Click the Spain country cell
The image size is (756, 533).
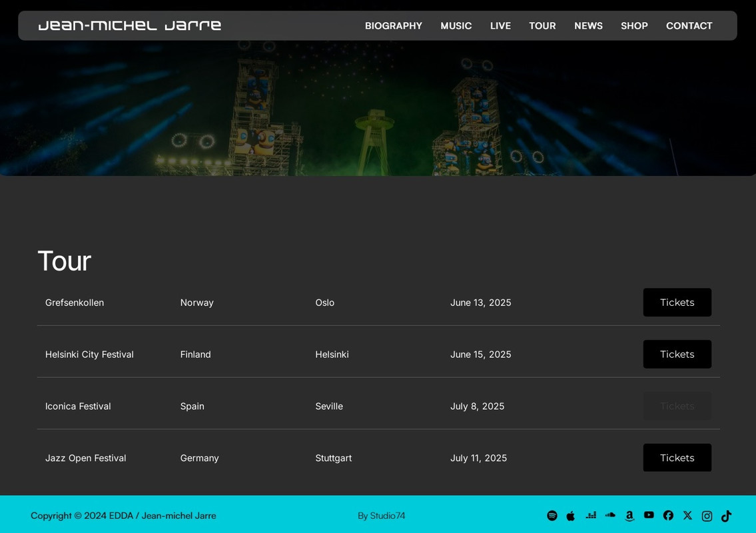192,406
